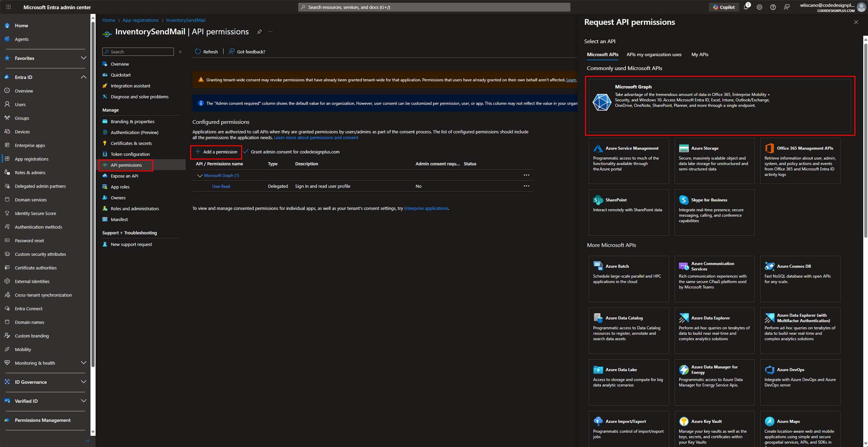Open the settings gear icon
Image resolution: width=868 pixels, height=447 pixels.
[759, 7]
